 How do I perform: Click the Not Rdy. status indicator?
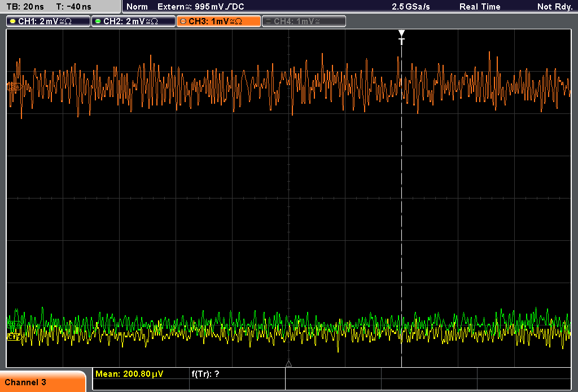point(555,7)
